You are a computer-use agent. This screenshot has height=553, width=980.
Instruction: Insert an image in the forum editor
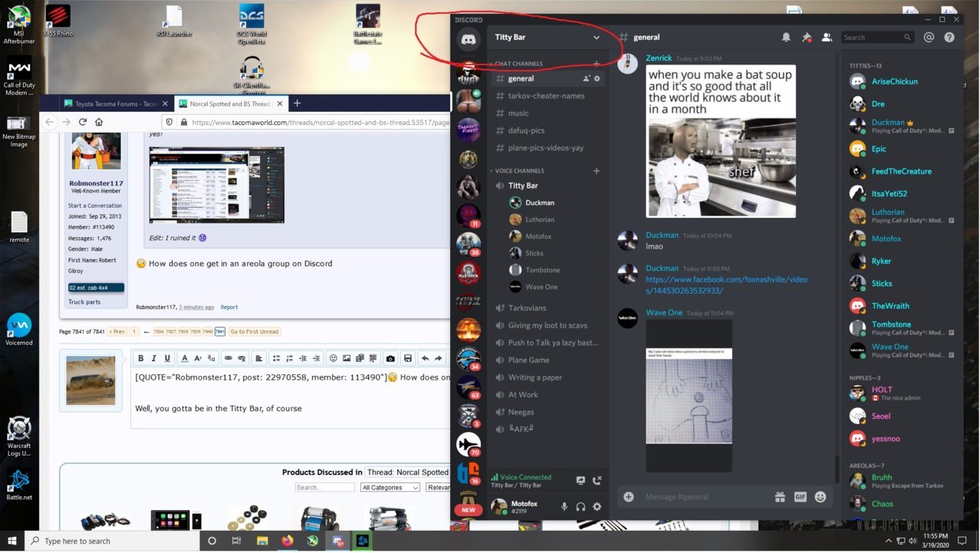point(347,358)
